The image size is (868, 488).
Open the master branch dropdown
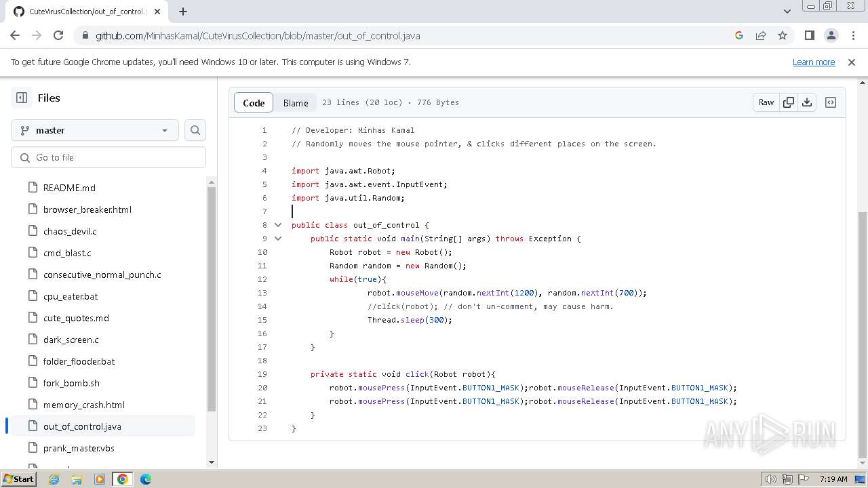tap(95, 130)
